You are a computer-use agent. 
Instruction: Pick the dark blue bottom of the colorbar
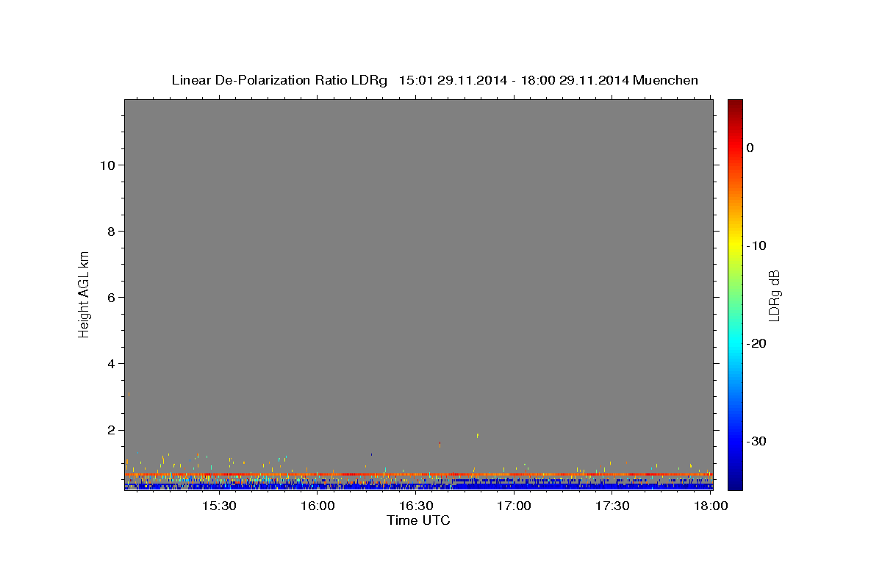coord(735,481)
